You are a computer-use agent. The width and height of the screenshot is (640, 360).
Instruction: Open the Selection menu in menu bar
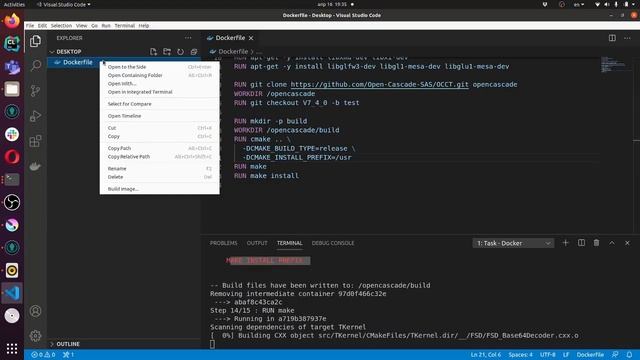[x=61, y=26]
